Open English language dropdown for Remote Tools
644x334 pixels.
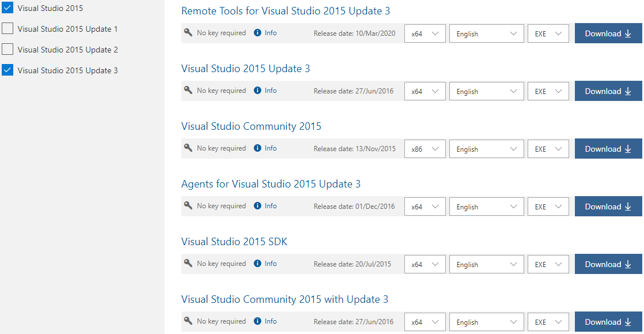(x=487, y=33)
